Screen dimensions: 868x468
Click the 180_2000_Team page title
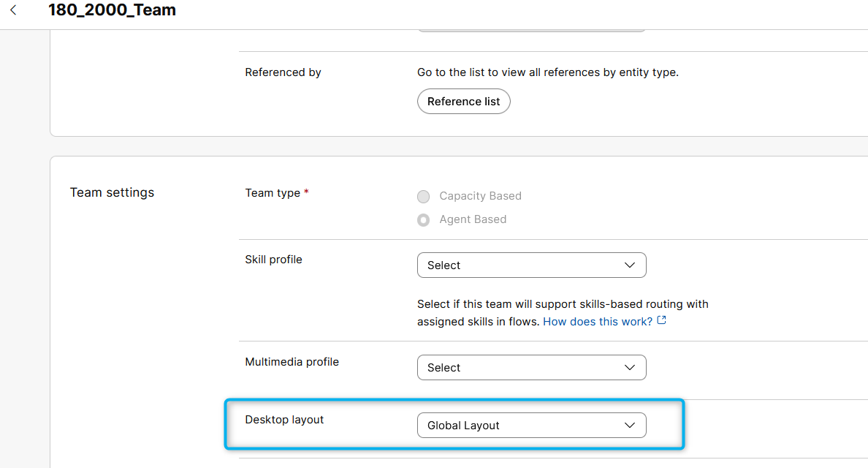pyautogui.click(x=112, y=10)
